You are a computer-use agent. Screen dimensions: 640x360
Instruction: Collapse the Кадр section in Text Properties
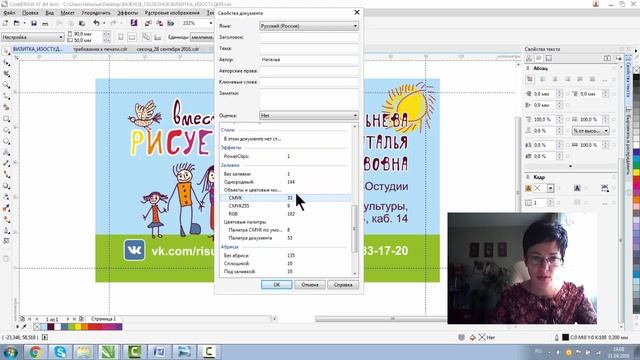(x=528, y=177)
